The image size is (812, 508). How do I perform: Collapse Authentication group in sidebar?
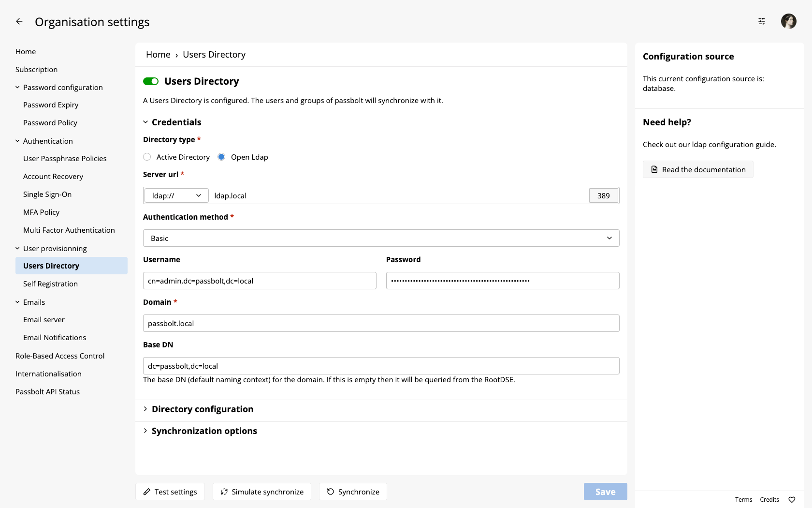tap(44, 141)
